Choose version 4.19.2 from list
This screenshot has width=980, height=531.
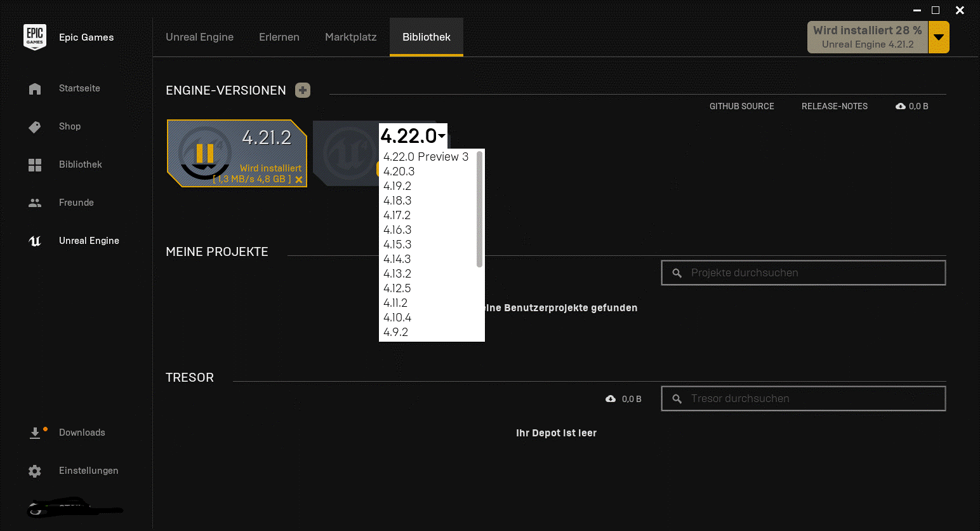tap(397, 186)
